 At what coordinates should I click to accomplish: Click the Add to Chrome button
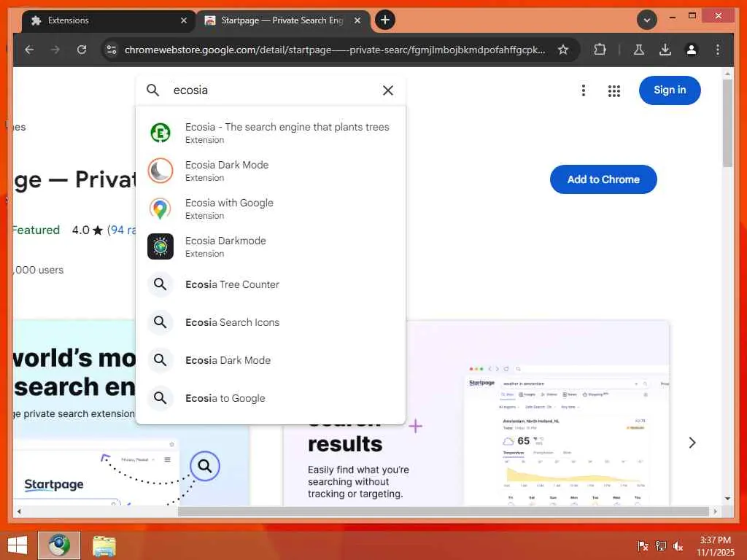[603, 179]
